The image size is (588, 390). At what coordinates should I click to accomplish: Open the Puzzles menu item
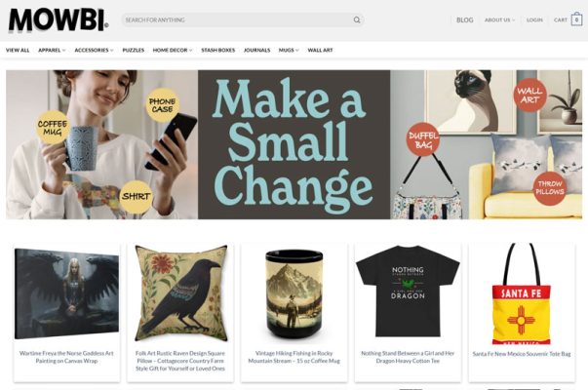tap(134, 50)
